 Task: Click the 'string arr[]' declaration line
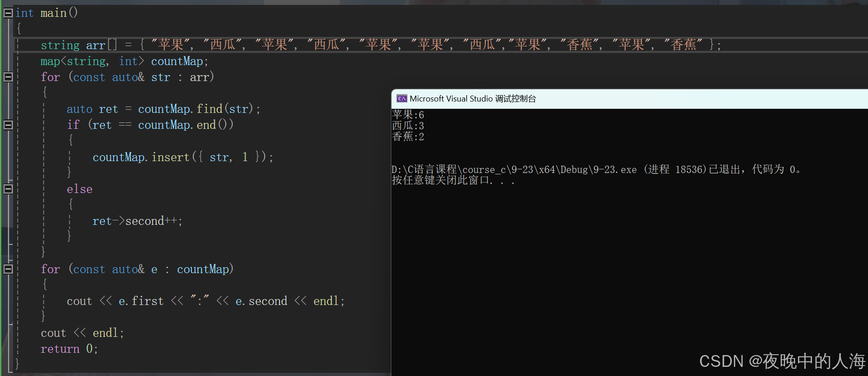pos(381,45)
